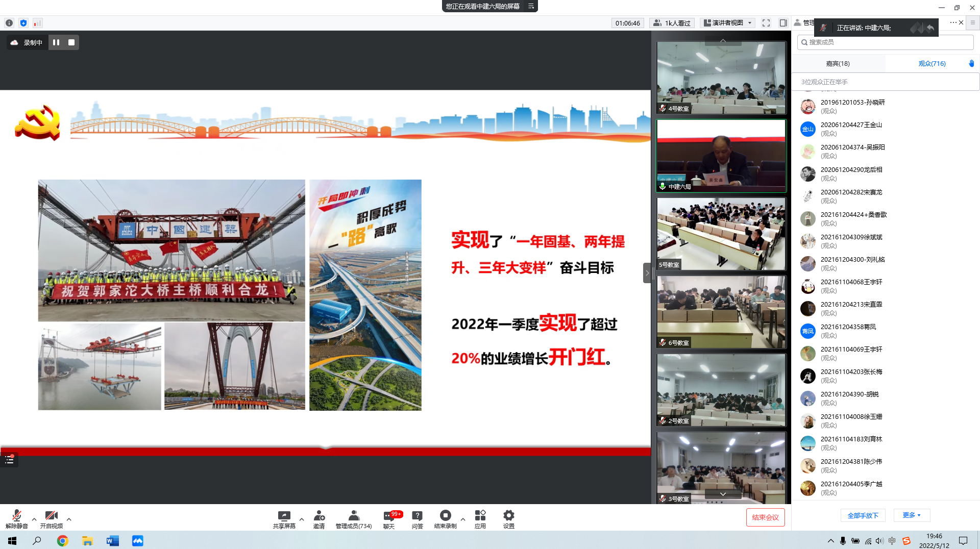Switch to the Guests (嘉宾) tab
The height and width of the screenshot is (549, 980).
[x=838, y=64]
